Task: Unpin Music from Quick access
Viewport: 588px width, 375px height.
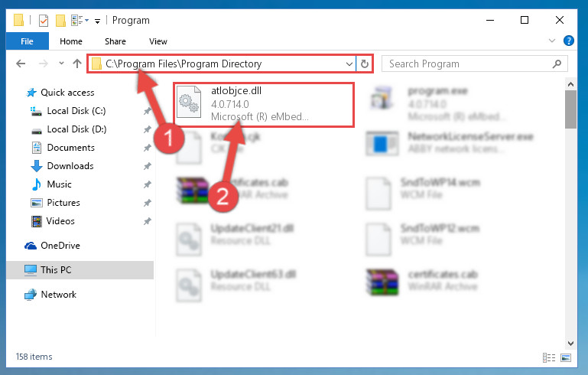Action: click(147, 184)
